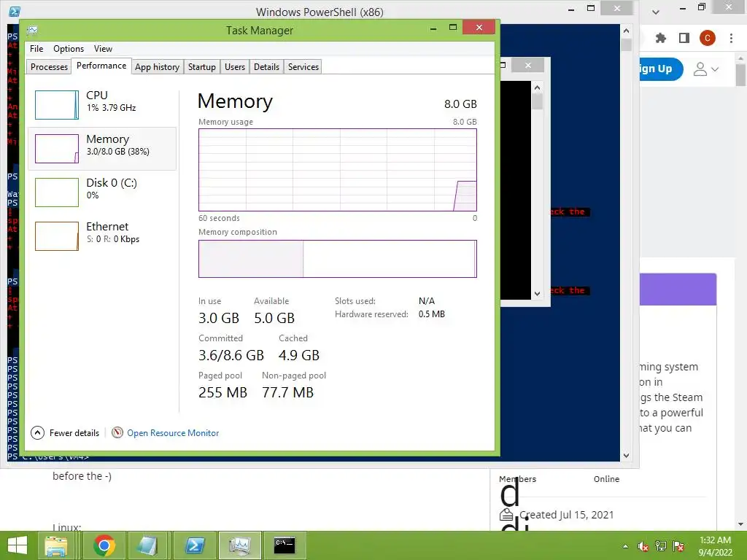Click the Task Manager title bar icon
The width and height of the screenshot is (747, 560).
click(x=32, y=31)
